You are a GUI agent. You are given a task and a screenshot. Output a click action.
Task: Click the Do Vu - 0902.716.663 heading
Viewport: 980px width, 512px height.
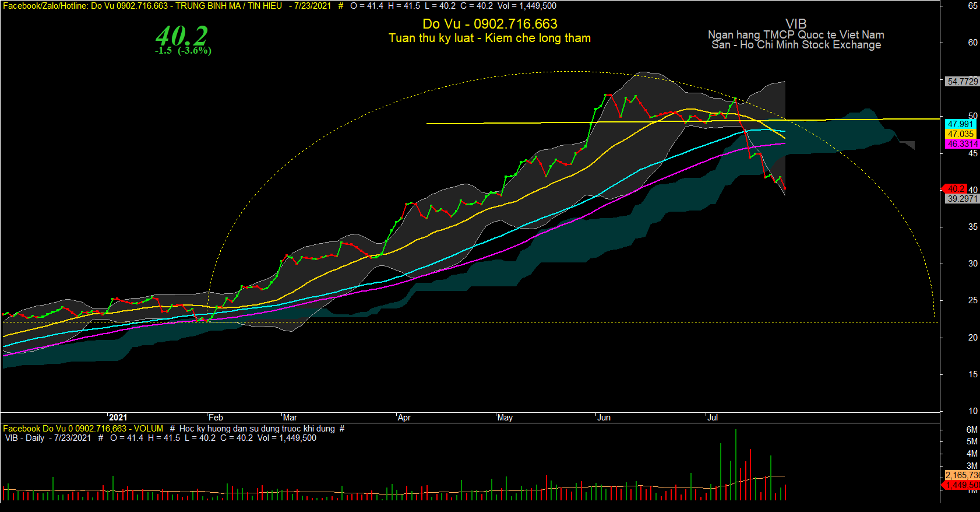click(x=490, y=24)
